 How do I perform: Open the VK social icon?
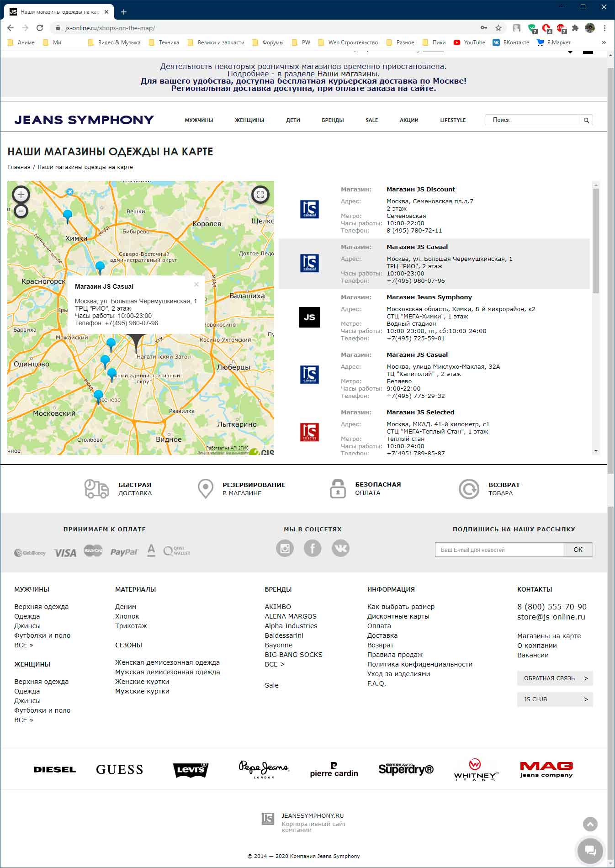340,548
